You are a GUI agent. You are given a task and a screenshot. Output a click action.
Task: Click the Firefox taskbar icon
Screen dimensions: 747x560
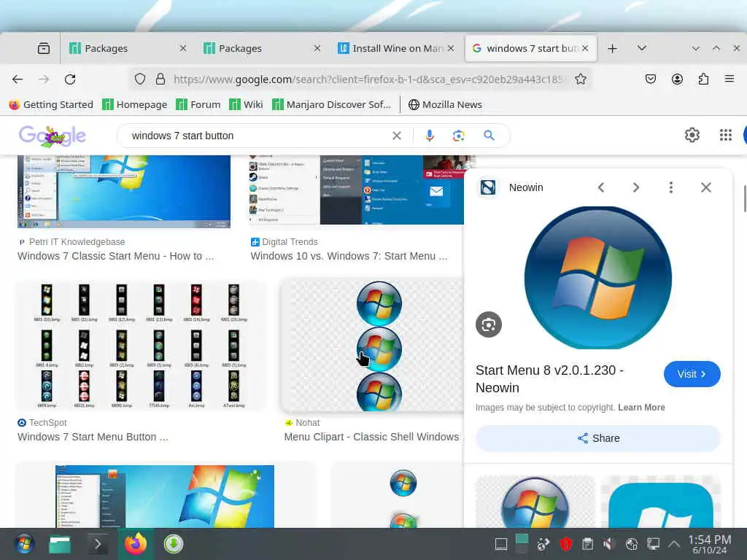[x=136, y=544]
